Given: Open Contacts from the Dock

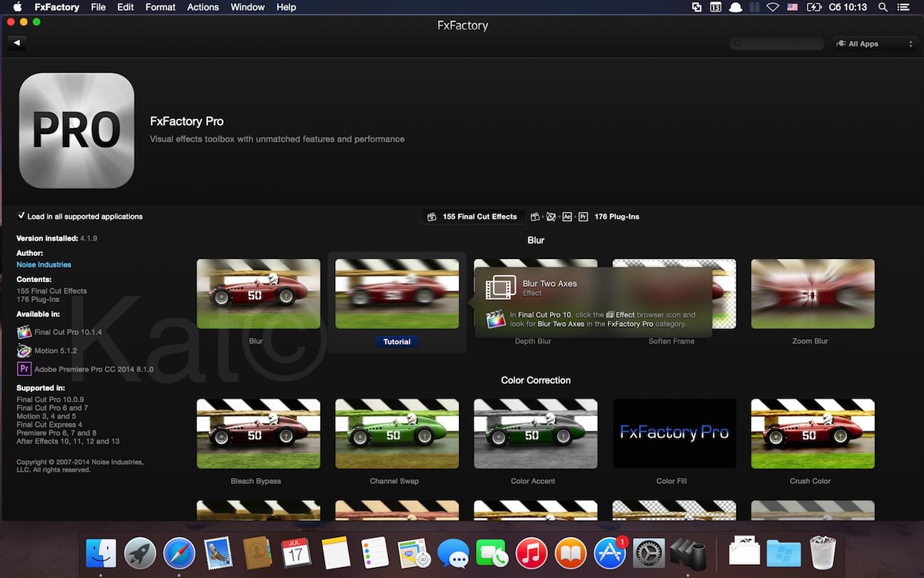Looking at the screenshot, I should [257, 553].
